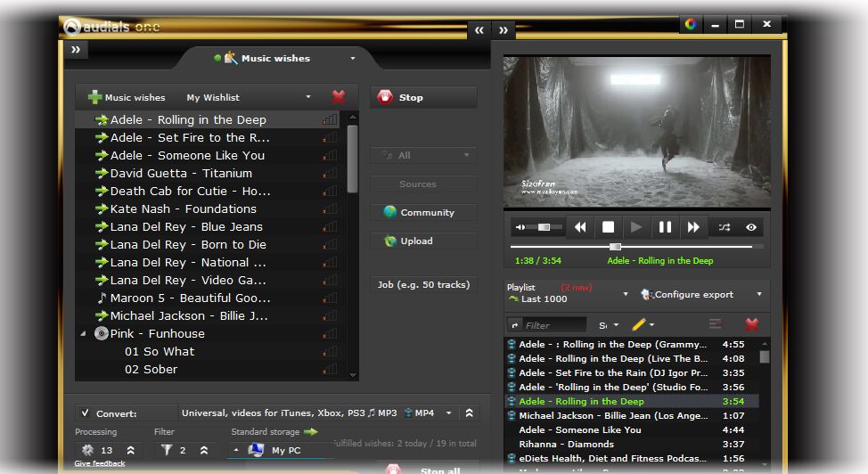Viewport: 868px width, 474px height.
Task: Toggle shuffle mode in the player
Action: coord(725,227)
